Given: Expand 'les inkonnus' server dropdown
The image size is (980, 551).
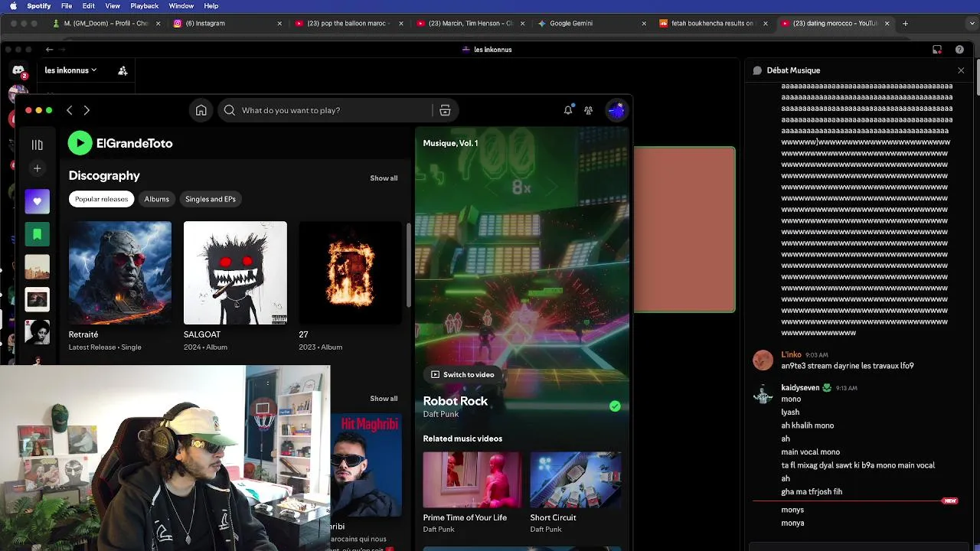Looking at the screenshot, I should click(x=70, y=70).
